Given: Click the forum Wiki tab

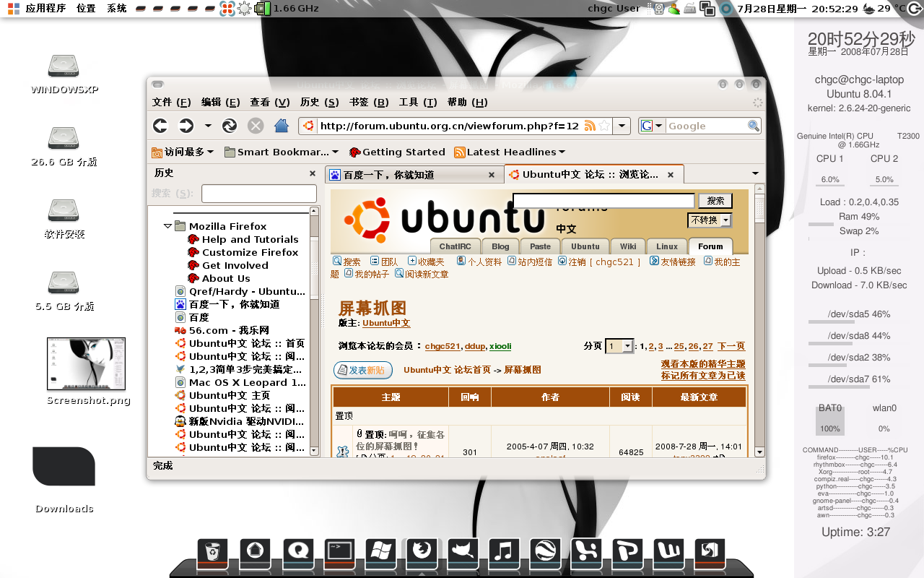Looking at the screenshot, I should 627,246.
